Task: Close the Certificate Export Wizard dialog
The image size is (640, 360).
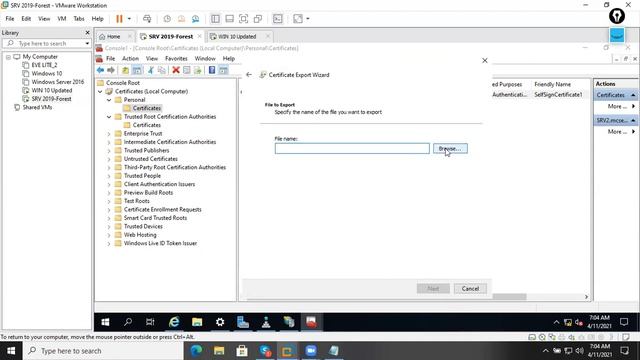Action: tap(484, 60)
